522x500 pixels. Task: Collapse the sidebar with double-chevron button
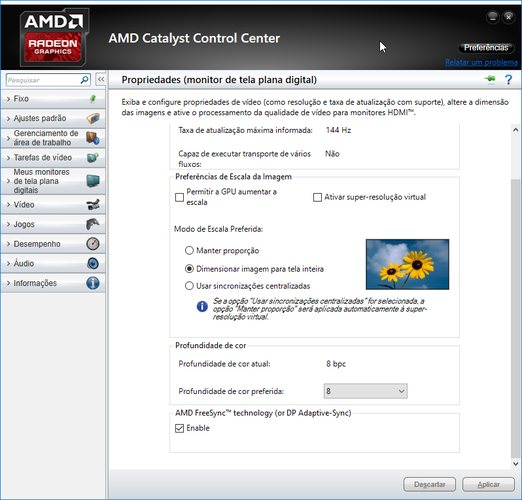pyautogui.click(x=101, y=79)
